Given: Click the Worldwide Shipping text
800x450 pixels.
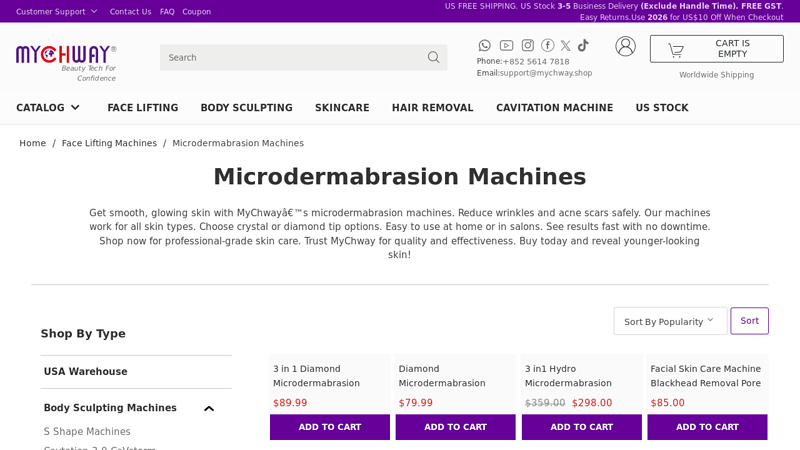Looking at the screenshot, I should pos(716,74).
